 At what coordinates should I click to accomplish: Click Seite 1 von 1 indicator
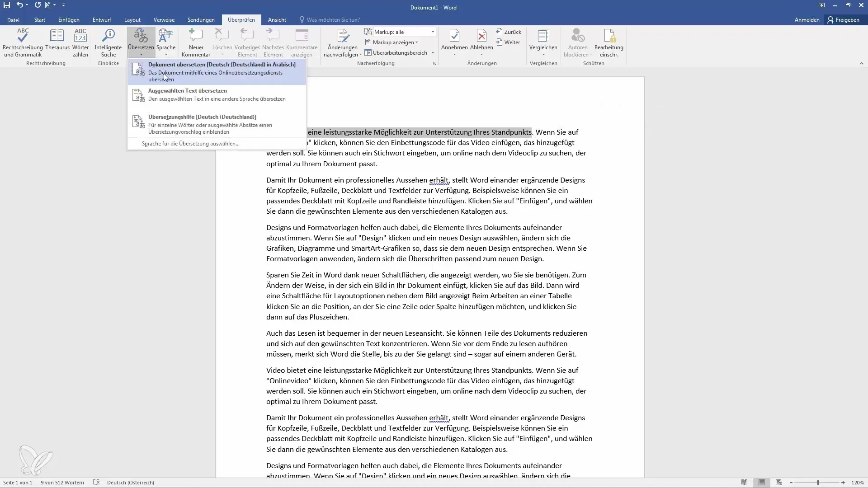click(18, 483)
